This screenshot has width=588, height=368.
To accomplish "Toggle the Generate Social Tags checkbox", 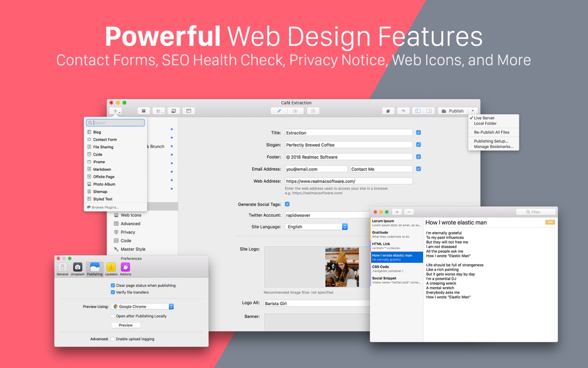I will (287, 204).
